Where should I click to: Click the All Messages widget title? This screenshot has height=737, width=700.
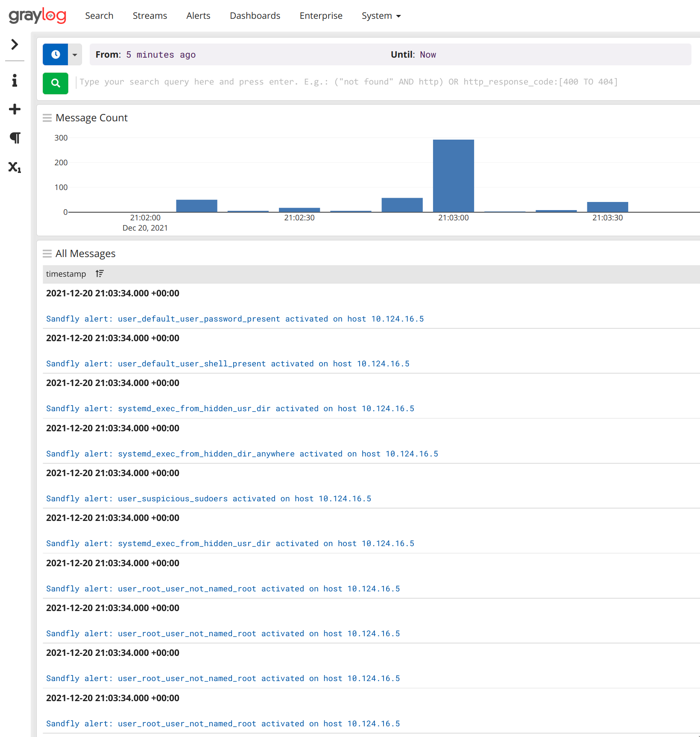[x=85, y=254]
